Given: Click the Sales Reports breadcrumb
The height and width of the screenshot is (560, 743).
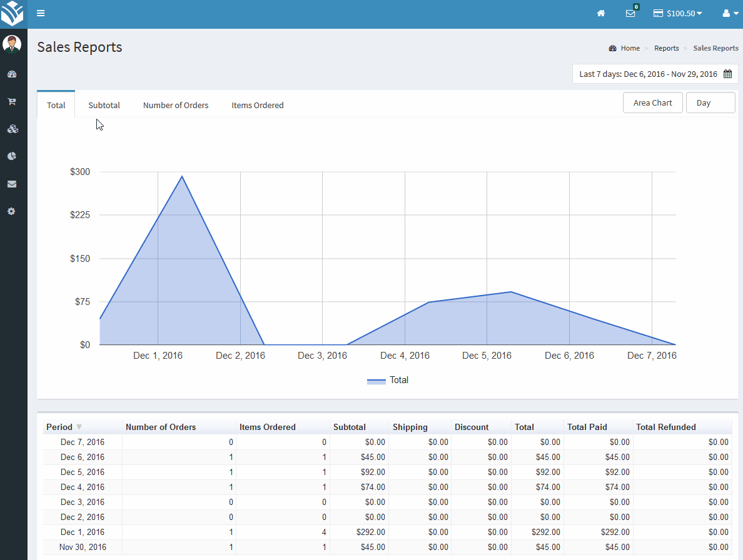Looking at the screenshot, I should (715, 48).
